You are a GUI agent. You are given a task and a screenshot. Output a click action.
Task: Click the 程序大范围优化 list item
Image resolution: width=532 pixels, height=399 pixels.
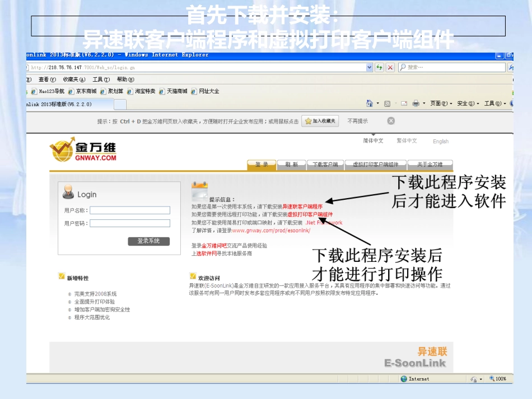pyautogui.click(x=92, y=317)
